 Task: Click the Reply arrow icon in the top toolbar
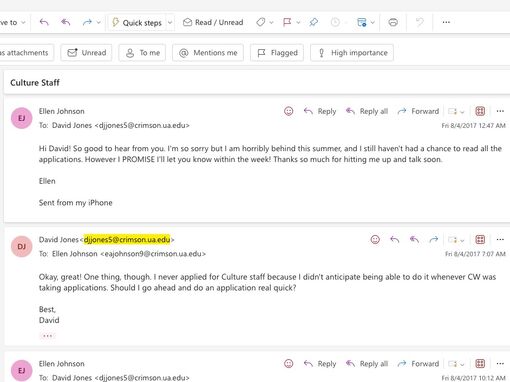(44, 22)
